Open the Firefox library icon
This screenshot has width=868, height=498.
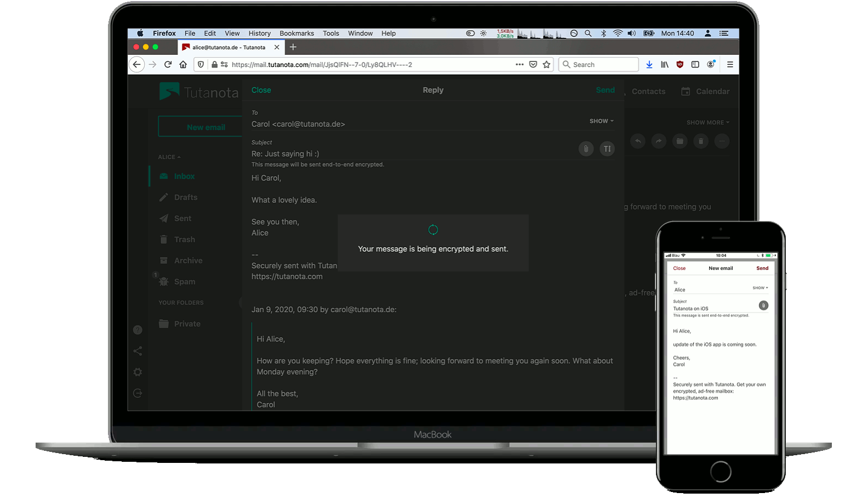point(665,65)
